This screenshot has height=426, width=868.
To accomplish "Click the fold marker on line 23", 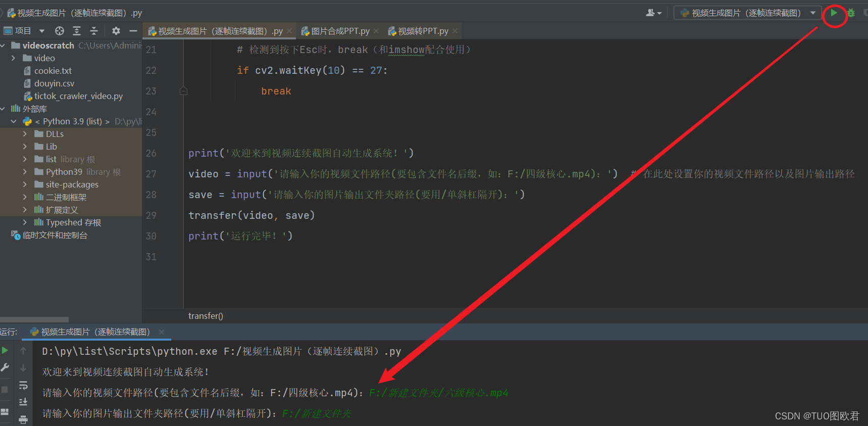I will click(x=183, y=91).
